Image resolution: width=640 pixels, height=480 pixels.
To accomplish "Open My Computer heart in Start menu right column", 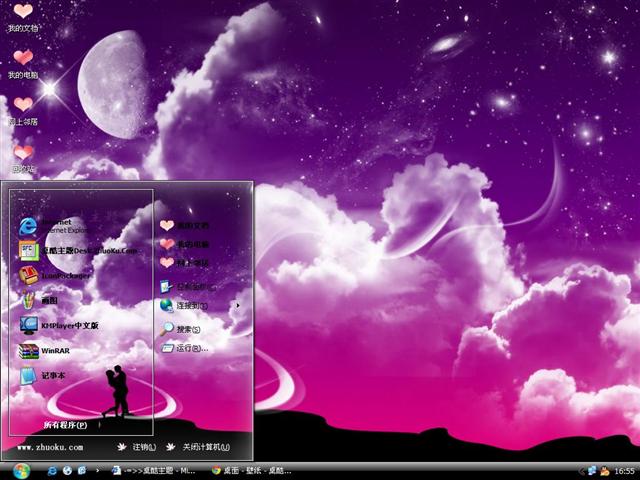I will click(x=184, y=244).
